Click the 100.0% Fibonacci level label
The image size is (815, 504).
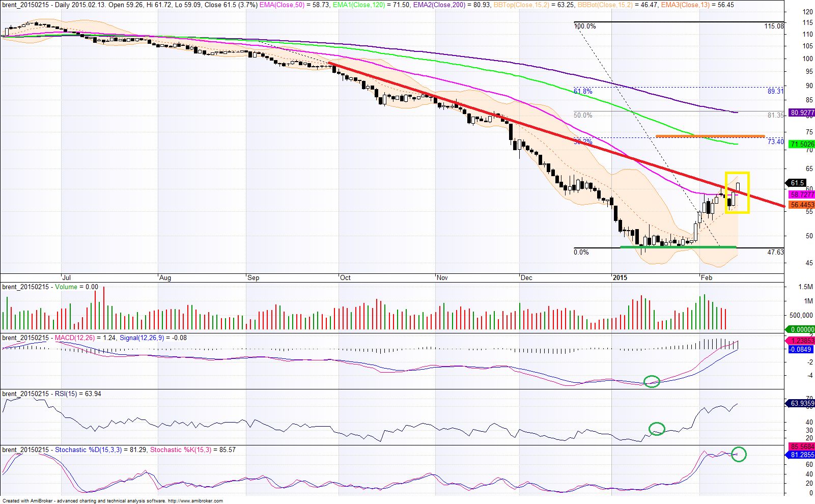pos(585,26)
